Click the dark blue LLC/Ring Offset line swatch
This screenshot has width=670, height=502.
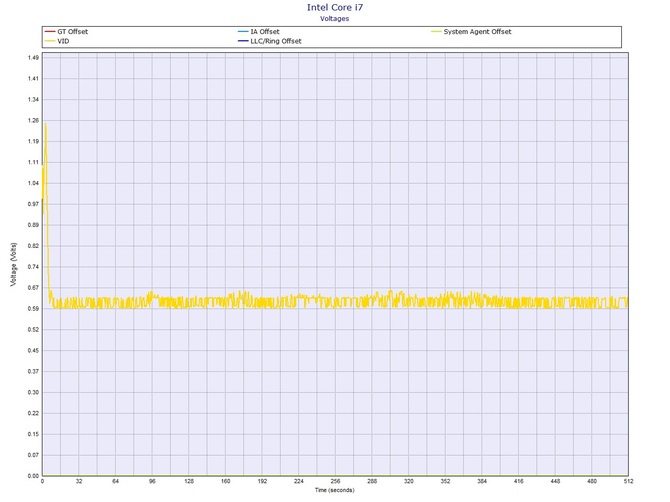tap(243, 41)
